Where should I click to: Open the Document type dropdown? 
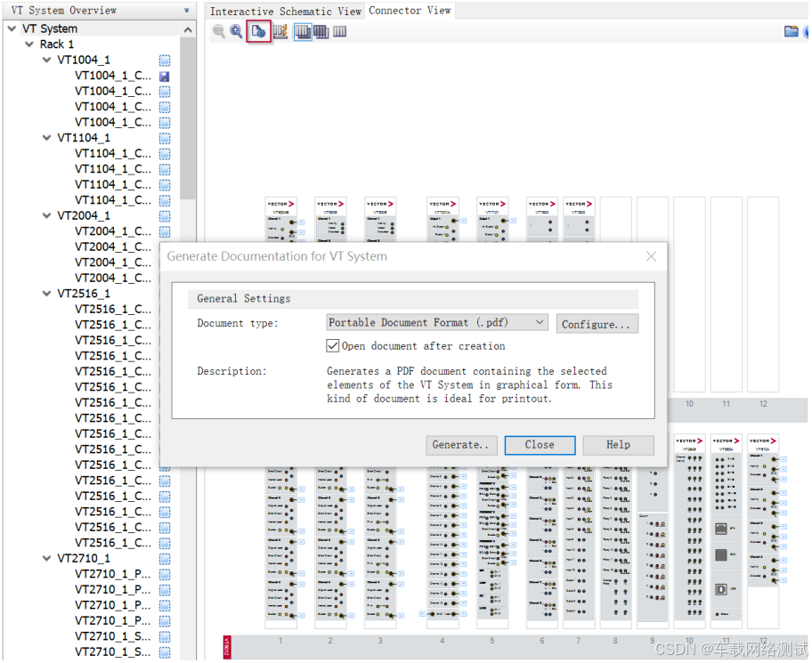tap(436, 322)
